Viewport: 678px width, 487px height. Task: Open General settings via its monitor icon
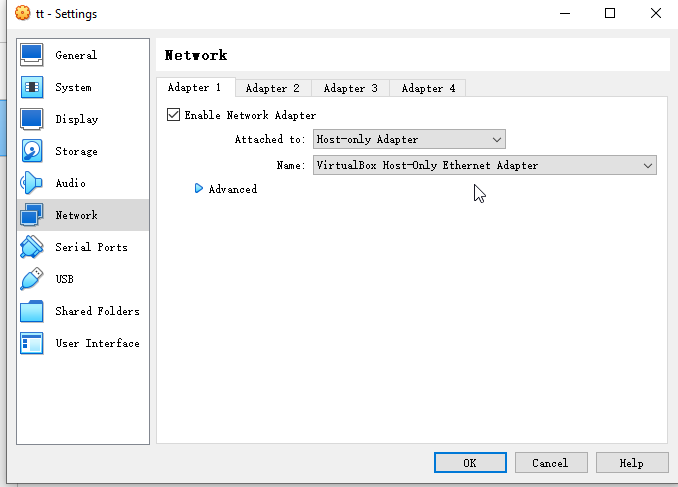pos(32,55)
